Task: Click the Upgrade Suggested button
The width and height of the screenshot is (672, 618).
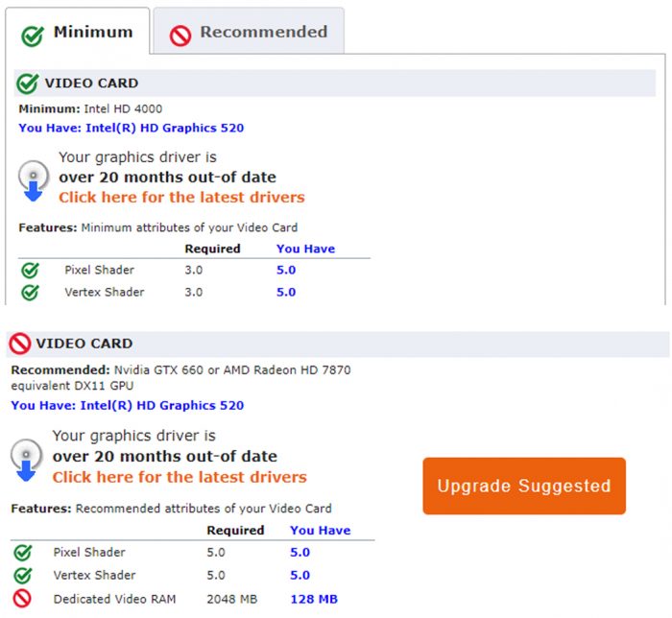Action: coord(524,486)
